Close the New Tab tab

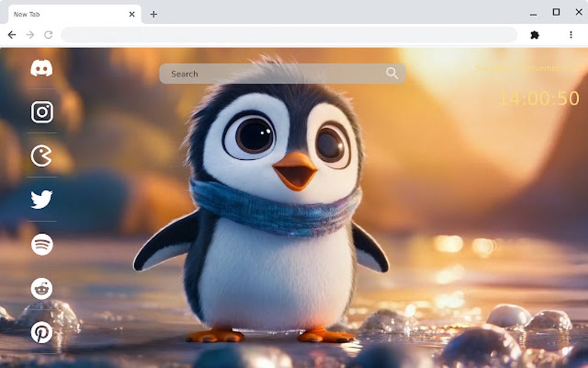131,14
